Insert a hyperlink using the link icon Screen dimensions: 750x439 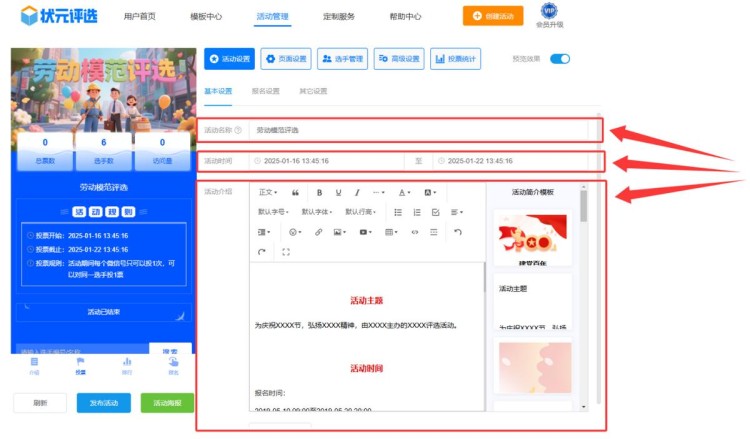tap(318, 232)
